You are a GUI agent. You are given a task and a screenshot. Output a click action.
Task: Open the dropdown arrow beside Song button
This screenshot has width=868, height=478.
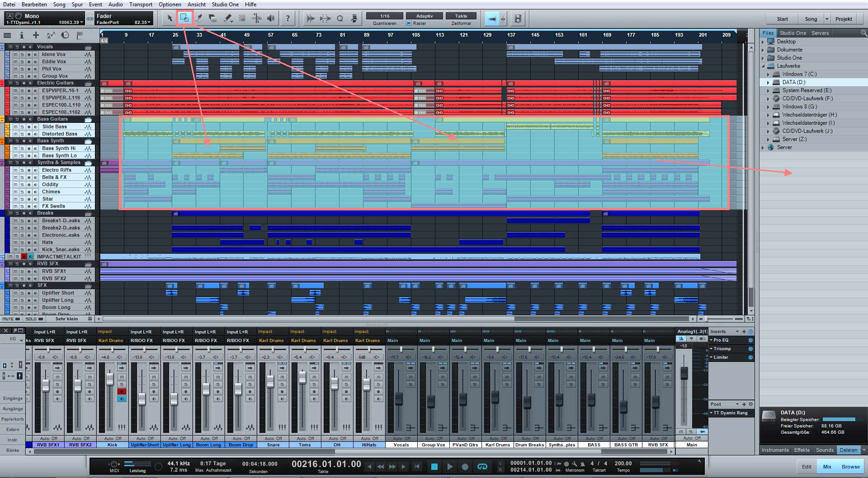(827, 19)
